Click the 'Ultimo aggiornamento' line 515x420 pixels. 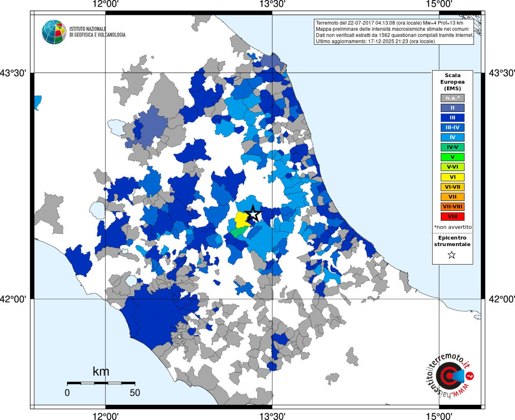click(375, 41)
